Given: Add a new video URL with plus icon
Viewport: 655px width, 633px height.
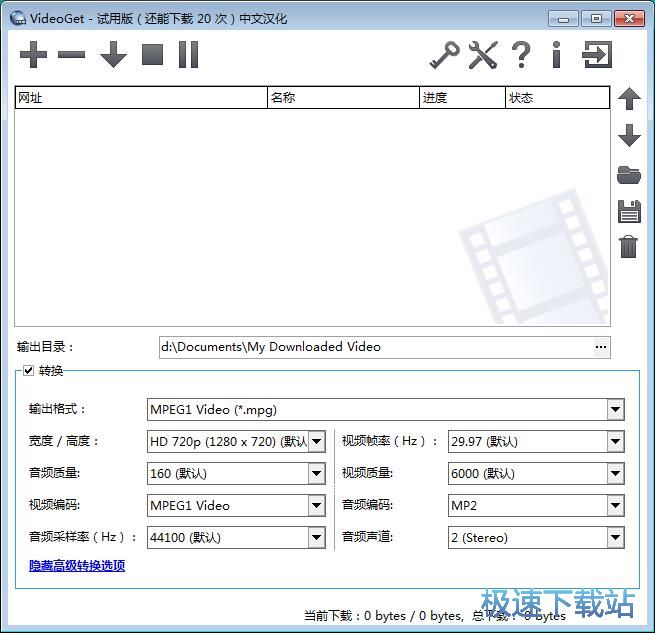Looking at the screenshot, I should (x=33, y=54).
